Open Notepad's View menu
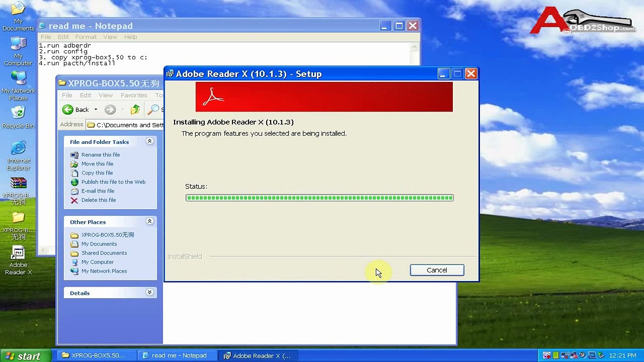 click(x=110, y=37)
